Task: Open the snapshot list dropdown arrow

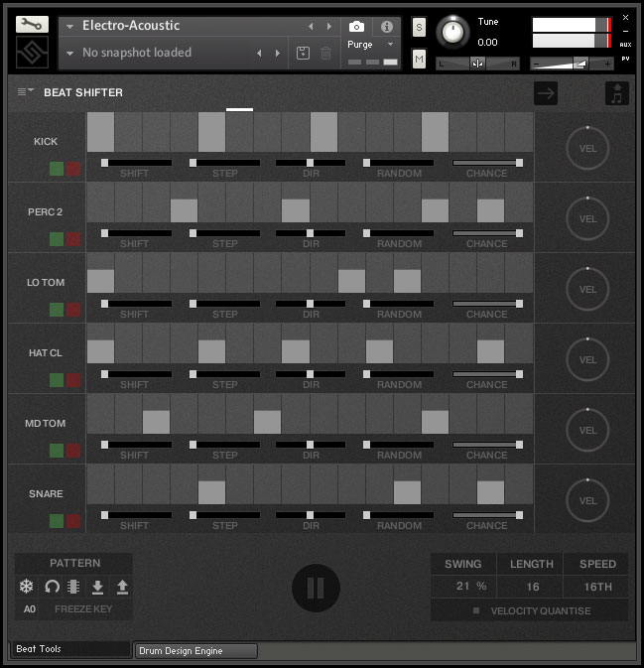Action: pos(69,54)
